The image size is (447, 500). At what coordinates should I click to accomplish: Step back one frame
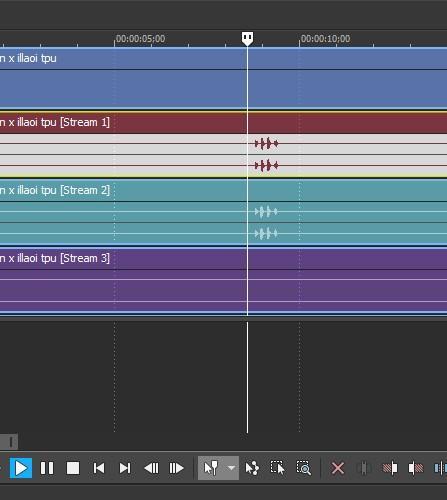pos(151,468)
